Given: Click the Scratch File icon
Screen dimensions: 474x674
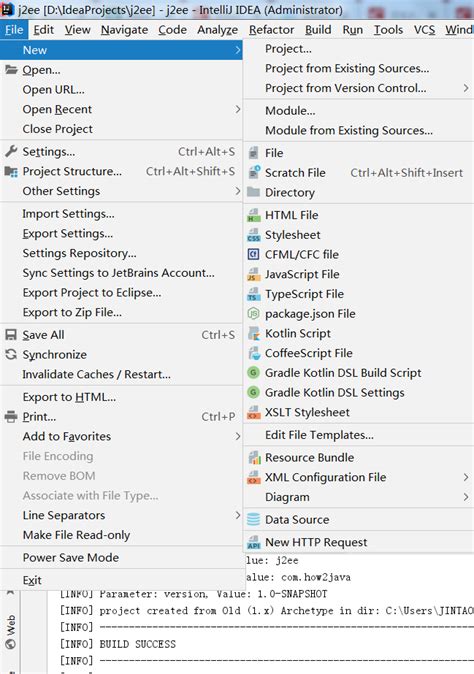Looking at the screenshot, I should click(254, 172).
